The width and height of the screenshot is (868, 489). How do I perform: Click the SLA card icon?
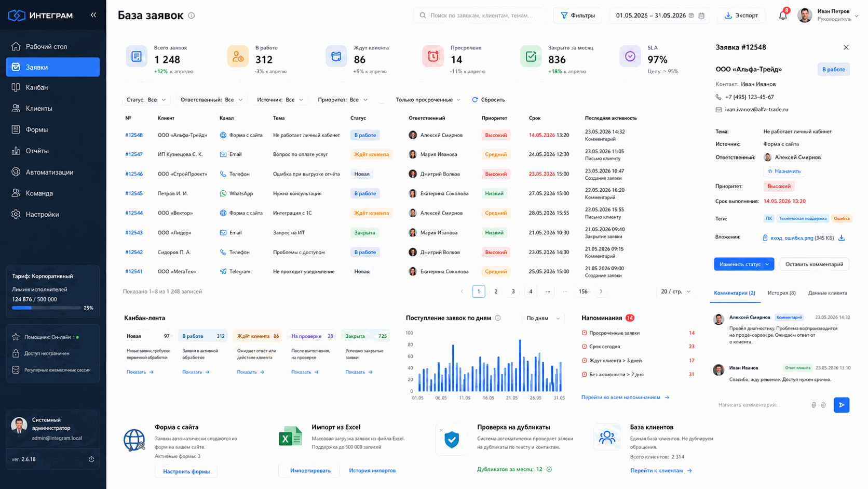click(630, 56)
